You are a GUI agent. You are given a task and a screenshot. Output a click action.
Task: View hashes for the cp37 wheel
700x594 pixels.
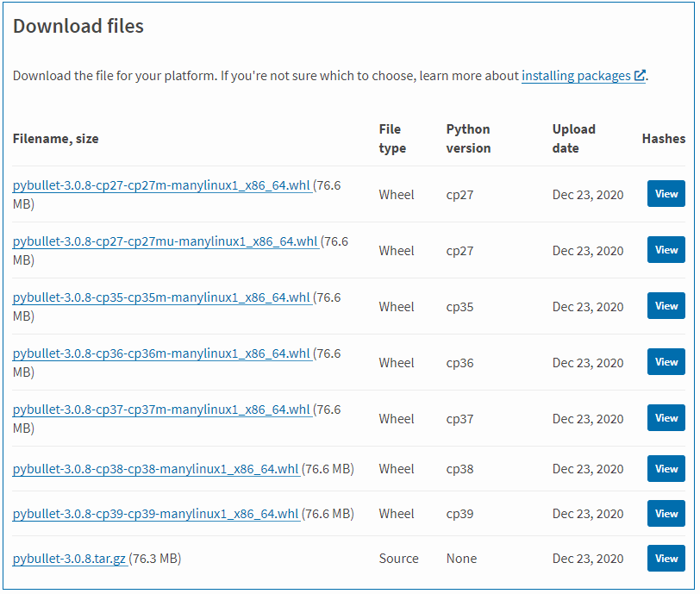click(666, 417)
